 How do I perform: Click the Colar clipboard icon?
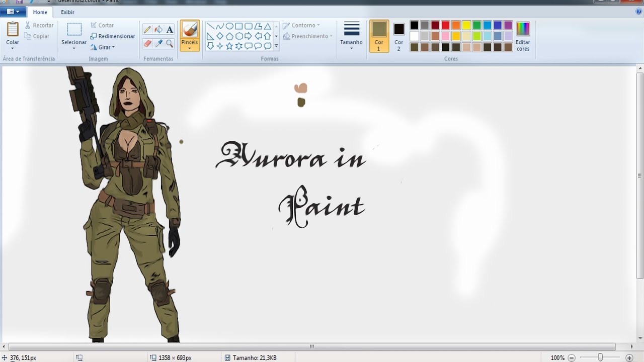click(13, 29)
